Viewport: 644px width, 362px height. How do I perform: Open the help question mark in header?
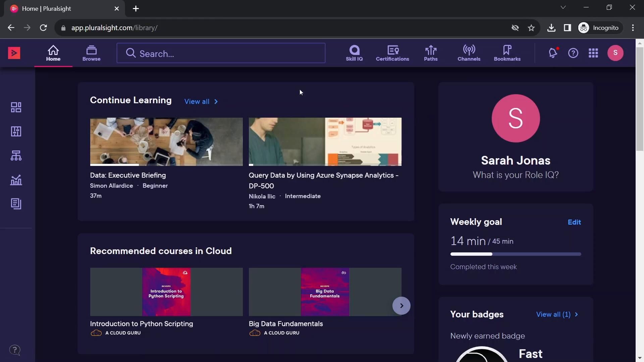coord(573,53)
